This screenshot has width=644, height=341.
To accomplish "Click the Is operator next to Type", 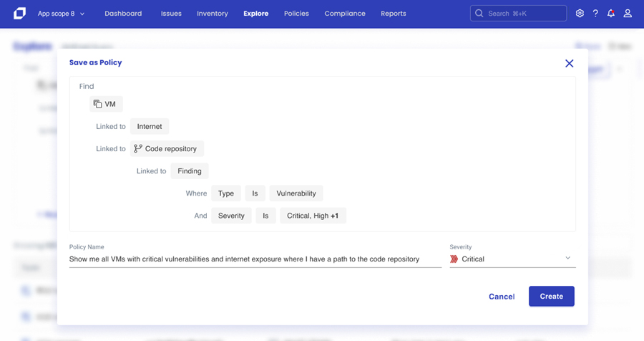I will point(255,193).
